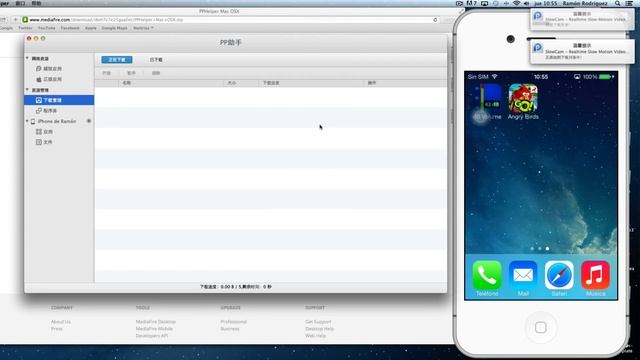Viewport: 640px width, 360px height.
Task: Open the About Us link in MediaFire footer
Action: [61, 322]
